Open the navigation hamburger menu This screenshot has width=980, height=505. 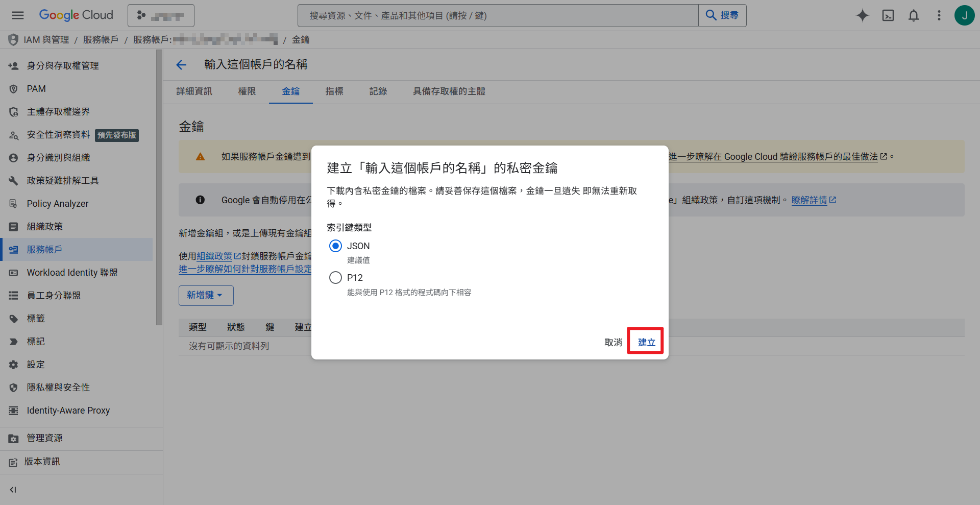coord(17,15)
